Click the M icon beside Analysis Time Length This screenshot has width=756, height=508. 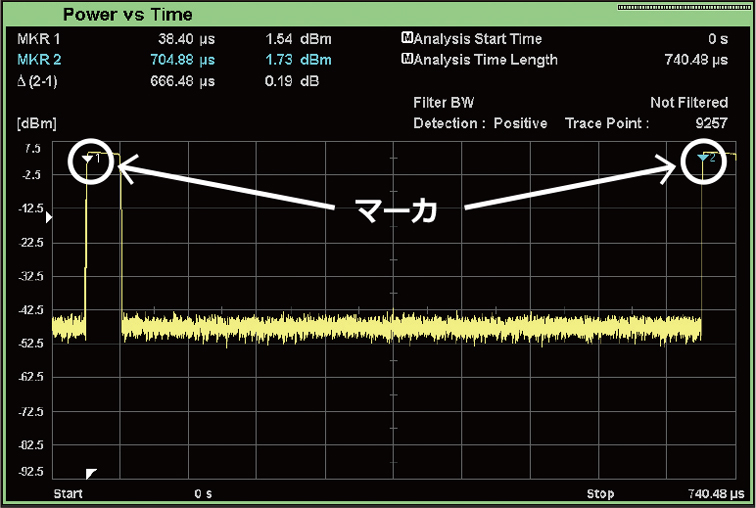tap(407, 59)
